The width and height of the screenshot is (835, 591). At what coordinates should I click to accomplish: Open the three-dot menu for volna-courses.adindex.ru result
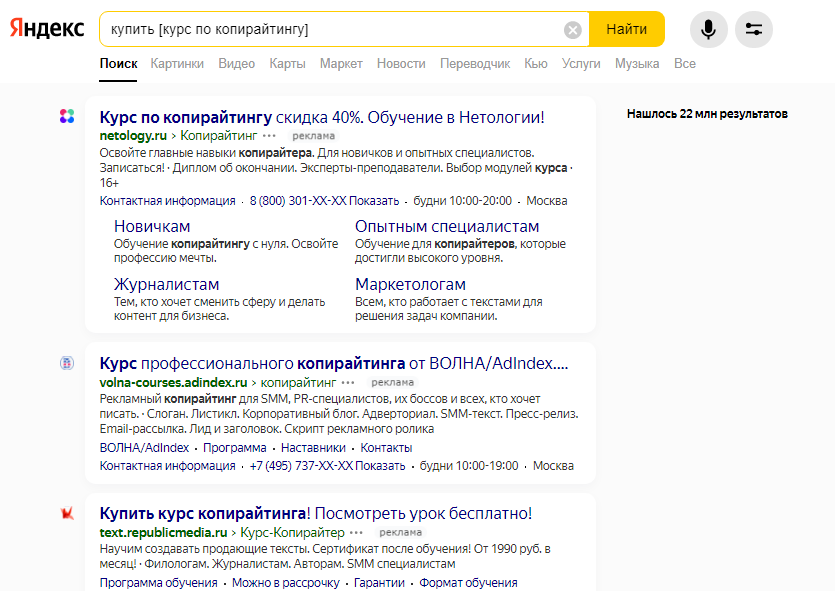(348, 382)
